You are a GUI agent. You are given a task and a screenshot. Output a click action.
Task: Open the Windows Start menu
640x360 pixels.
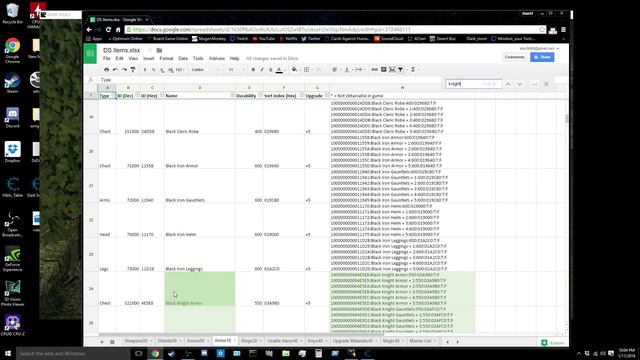coord(8,353)
